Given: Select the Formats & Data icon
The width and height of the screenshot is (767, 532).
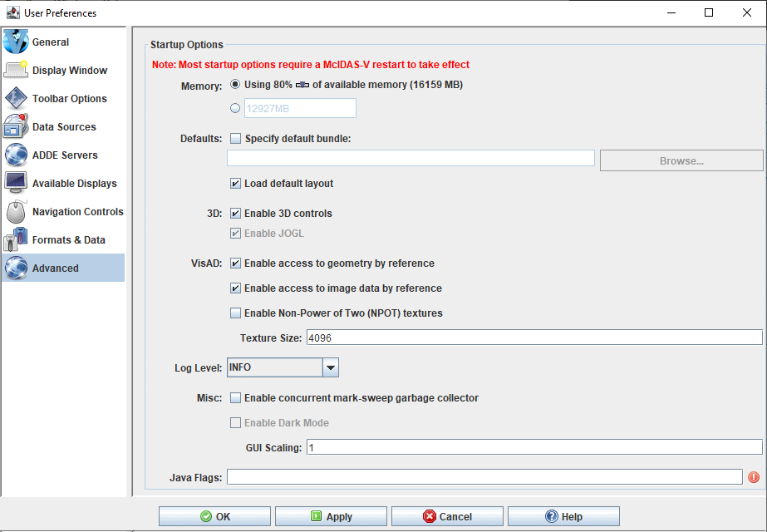Looking at the screenshot, I should click(x=17, y=239).
